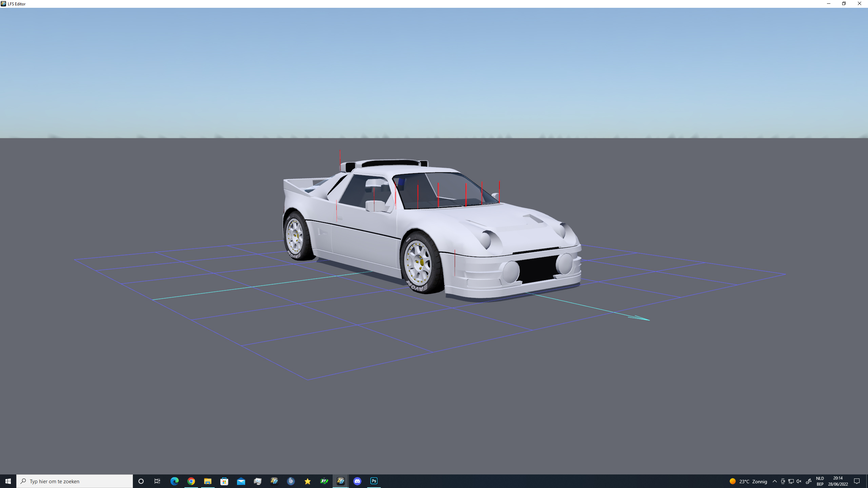Screen dimensions: 868x488
Task: Click the active LFS Editor taskbar button beside Discord
Action: click(x=340, y=481)
